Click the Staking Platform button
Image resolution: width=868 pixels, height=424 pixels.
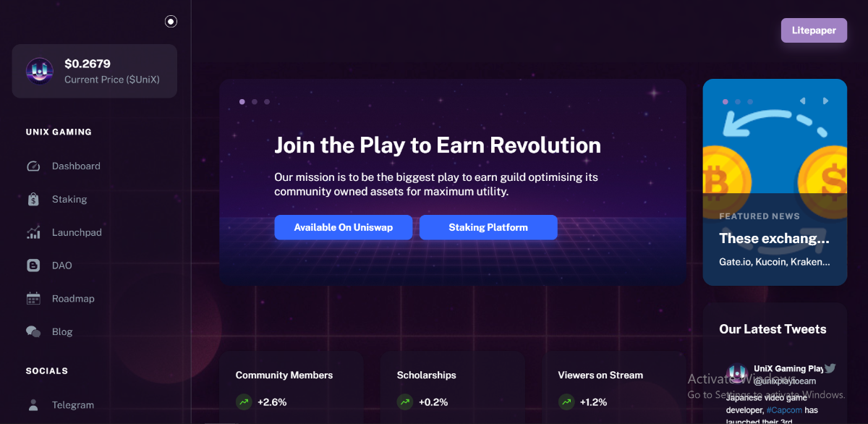click(488, 227)
